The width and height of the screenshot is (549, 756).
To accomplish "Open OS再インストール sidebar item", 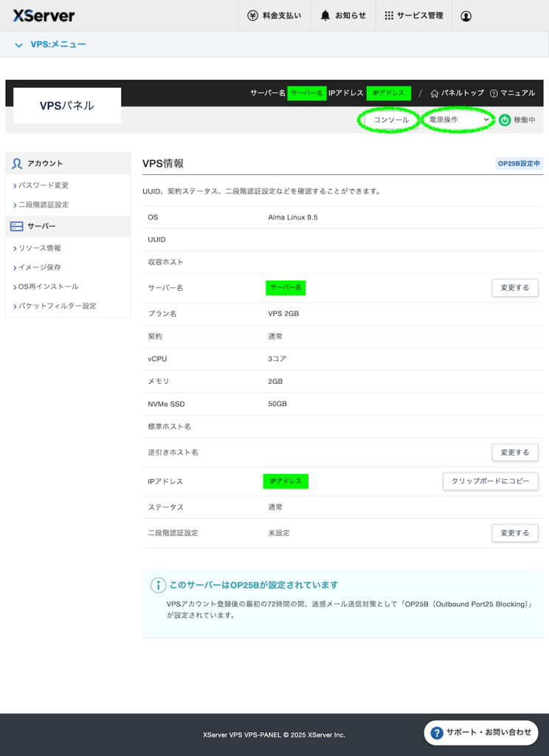I will [48, 286].
